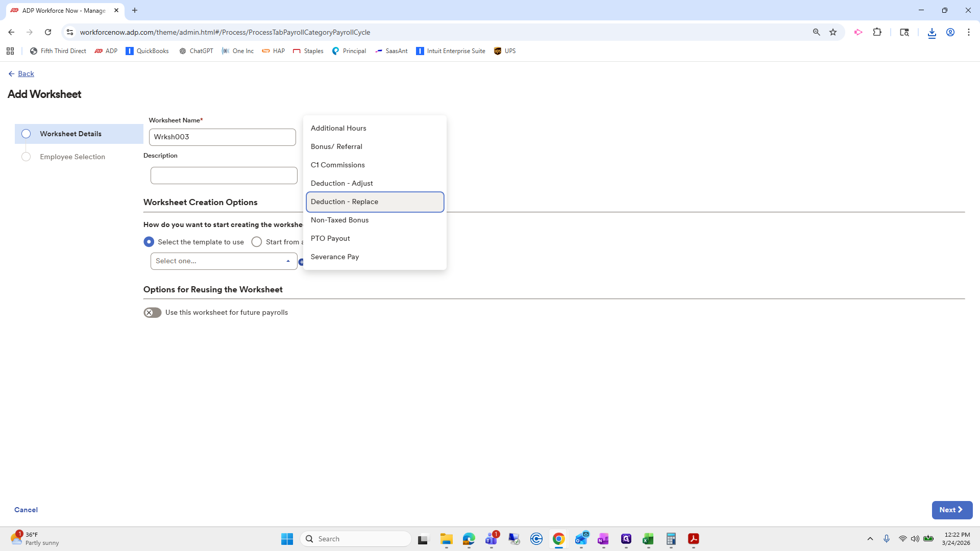980x551 pixels.
Task: Open the 'Select one...' template dropdown
Action: [x=223, y=261]
